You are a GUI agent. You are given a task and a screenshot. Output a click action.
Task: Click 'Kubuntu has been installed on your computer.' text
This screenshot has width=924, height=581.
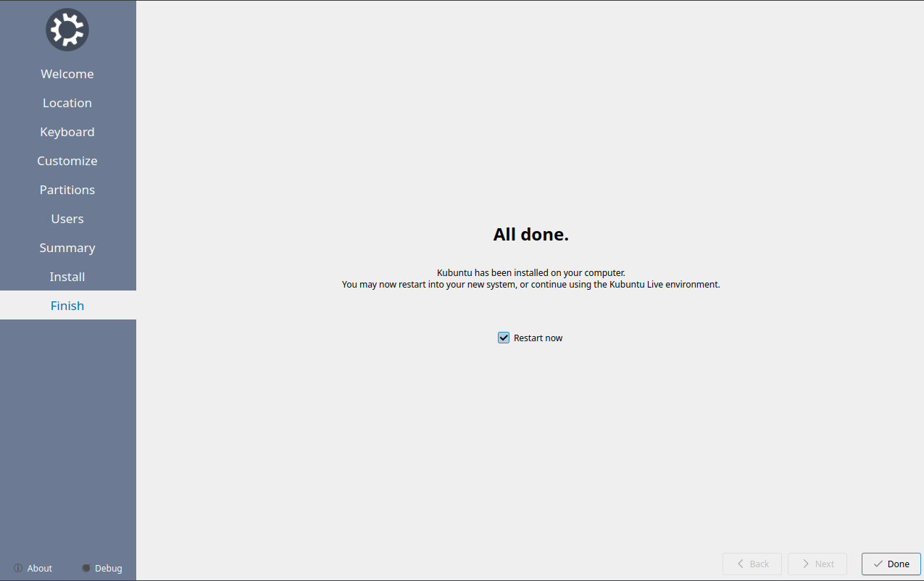click(531, 273)
